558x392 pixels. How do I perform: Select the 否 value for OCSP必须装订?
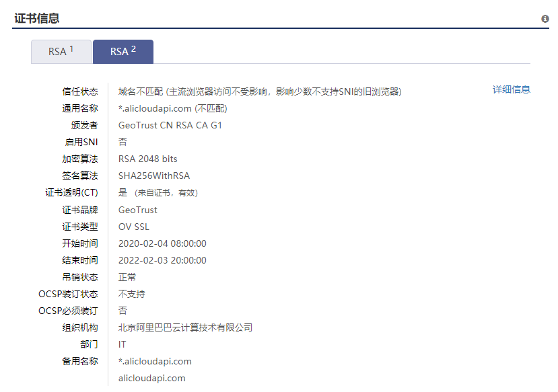[123, 311]
